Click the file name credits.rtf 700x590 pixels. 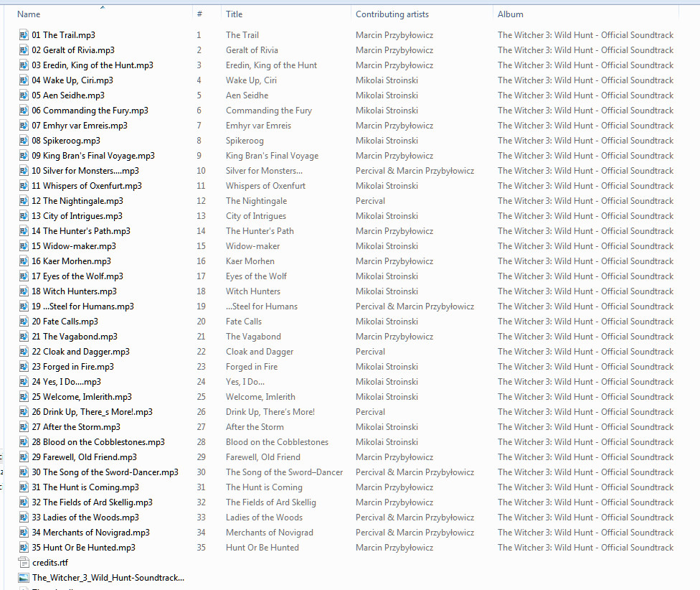tap(50, 563)
